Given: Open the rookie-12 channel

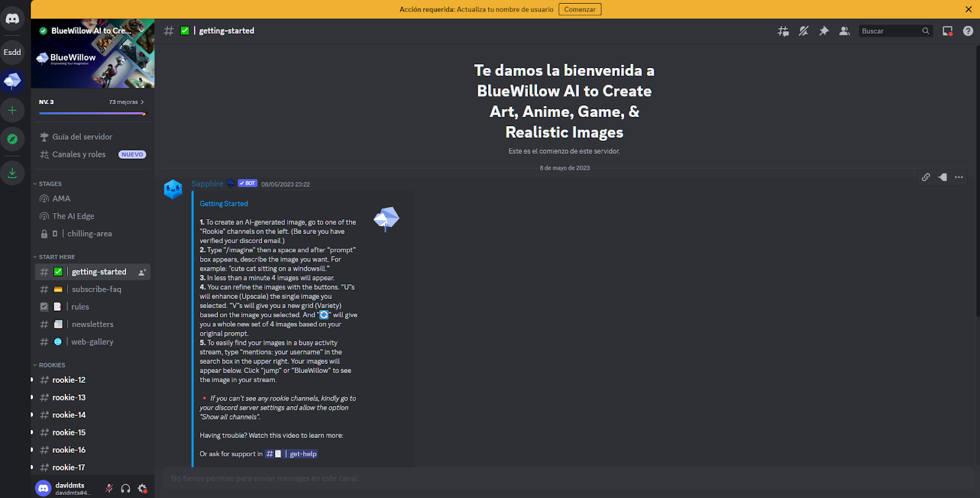Looking at the screenshot, I should click(x=92, y=380).
